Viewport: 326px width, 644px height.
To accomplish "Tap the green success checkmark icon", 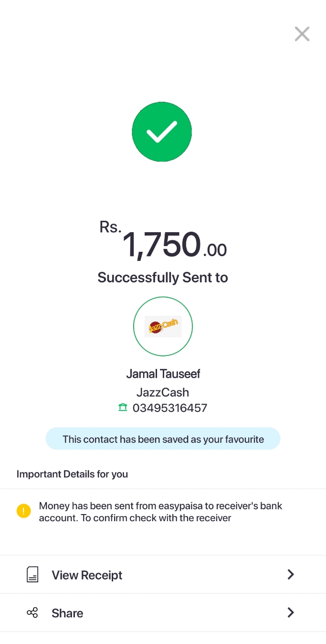I will pos(162,132).
